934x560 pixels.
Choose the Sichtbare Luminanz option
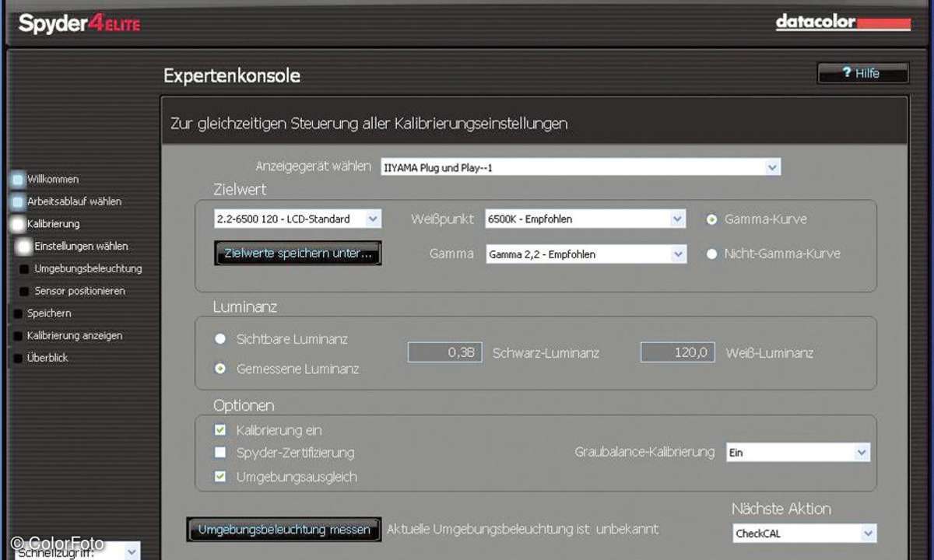tap(220, 339)
